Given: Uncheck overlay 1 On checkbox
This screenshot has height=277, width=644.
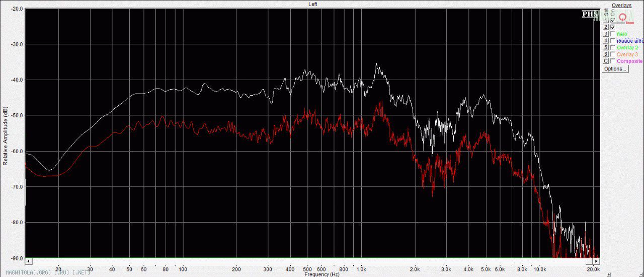Looking at the screenshot, I should [613, 21].
